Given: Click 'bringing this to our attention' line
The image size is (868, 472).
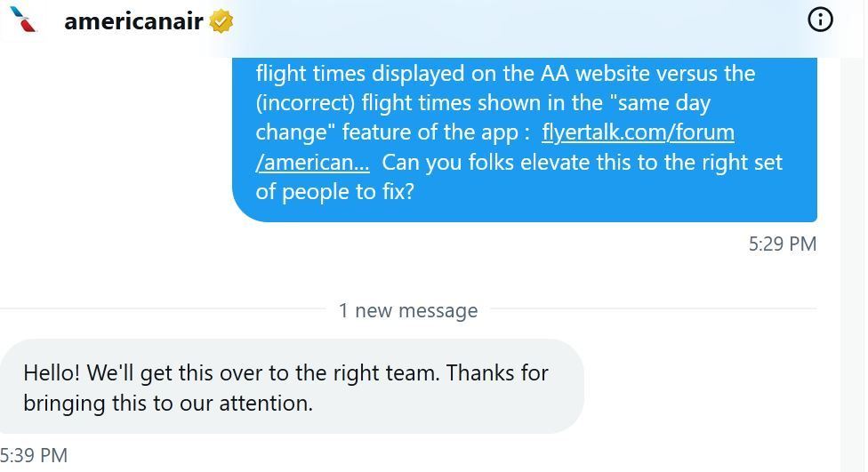Looking at the screenshot, I should coord(168,403).
